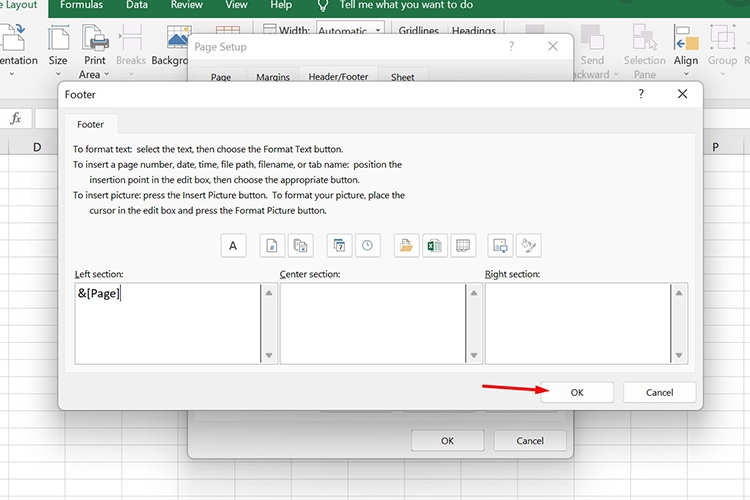Viewport: 750px width, 500px height.
Task: Click the Tell me lightbulb icon
Action: point(323,5)
